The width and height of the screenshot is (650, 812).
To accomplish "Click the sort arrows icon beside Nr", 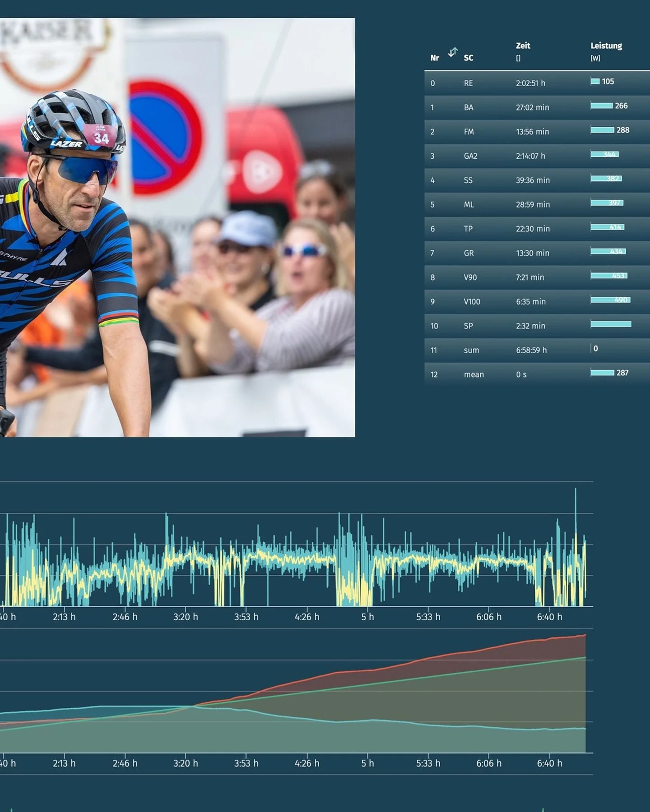I will point(453,52).
